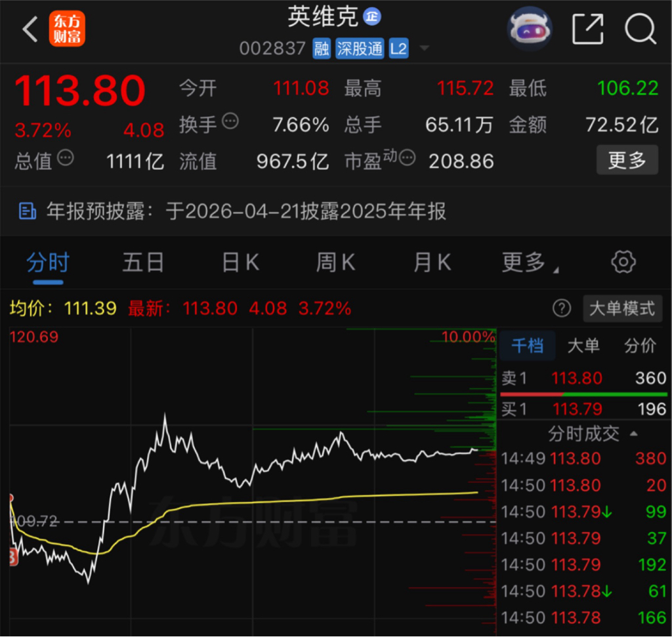Select the 14:50 113.78 166 trade row
The height and width of the screenshot is (637, 672).
pyautogui.click(x=583, y=618)
